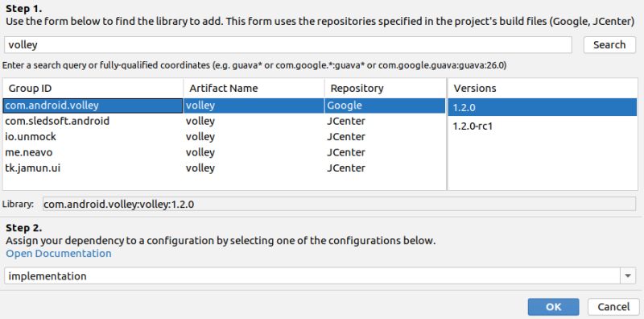This screenshot has height=319, width=644.
Task: Choose version 1.2.0-rc1
Action: pos(543,126)
